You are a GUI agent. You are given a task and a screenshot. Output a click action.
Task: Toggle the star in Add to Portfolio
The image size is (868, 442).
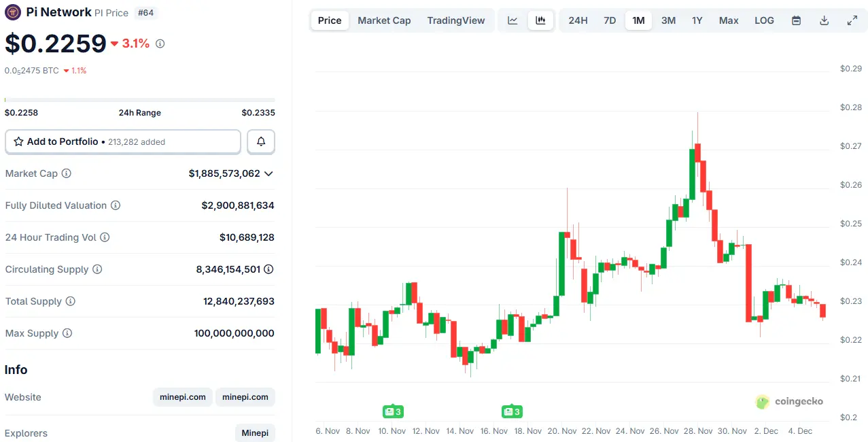[19, 141]
